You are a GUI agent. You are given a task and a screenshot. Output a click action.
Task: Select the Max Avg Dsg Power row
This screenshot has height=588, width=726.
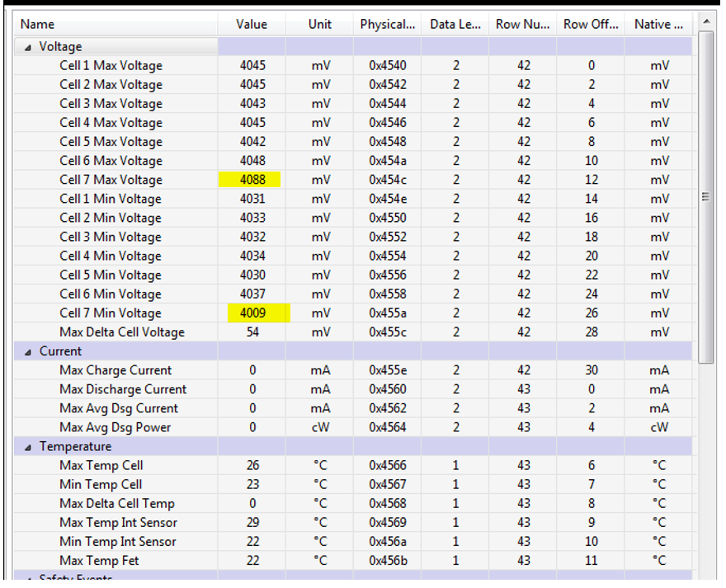coord(353,427)
